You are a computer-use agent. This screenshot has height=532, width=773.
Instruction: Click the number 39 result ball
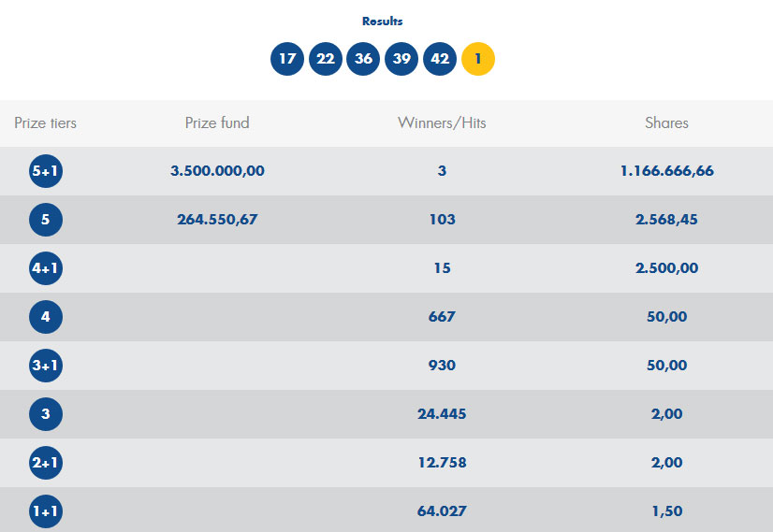[401, 59]
